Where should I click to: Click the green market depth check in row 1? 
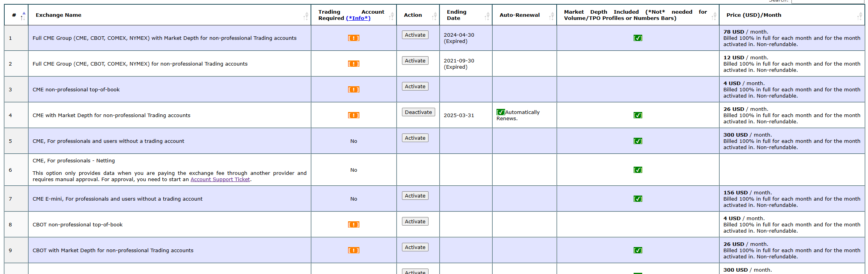[638, 38]
